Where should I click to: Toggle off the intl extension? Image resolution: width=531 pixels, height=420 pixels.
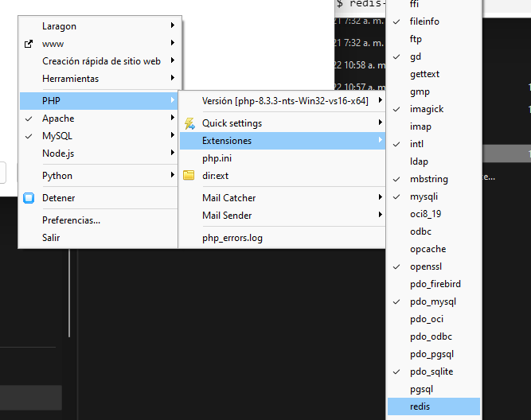pyautogui.click(x=434, y=144)
